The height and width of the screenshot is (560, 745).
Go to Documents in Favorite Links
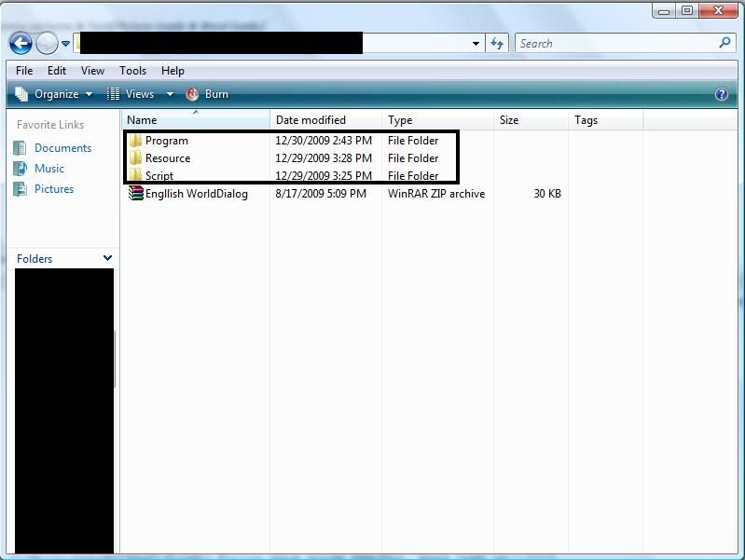coord(62,148)
